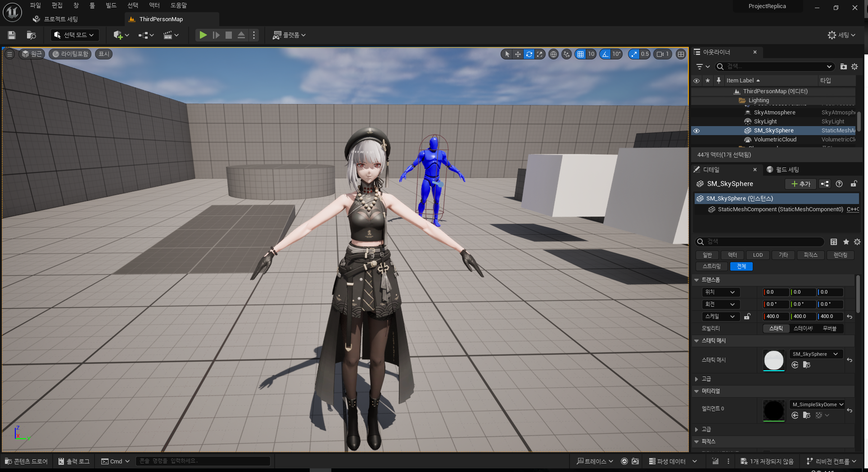The height and width of the screenshot is (472, 868).
Task: Adjust camera speed setting
Action: (x=663, y=54)
